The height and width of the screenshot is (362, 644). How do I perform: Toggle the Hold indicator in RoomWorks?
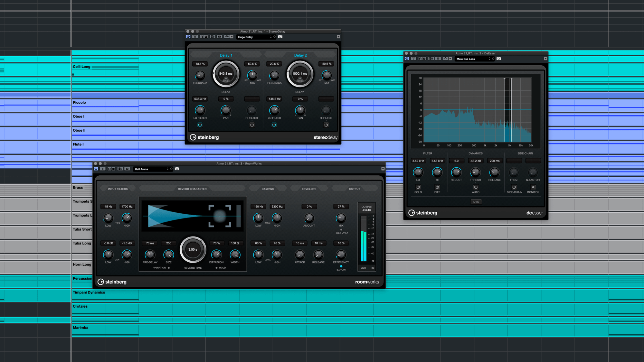point(216,268)
